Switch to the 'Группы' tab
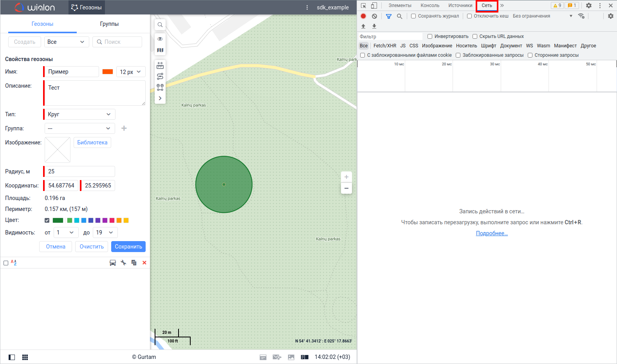The height and width of the screenshot is (364, 617). click(x=109, y=24)
